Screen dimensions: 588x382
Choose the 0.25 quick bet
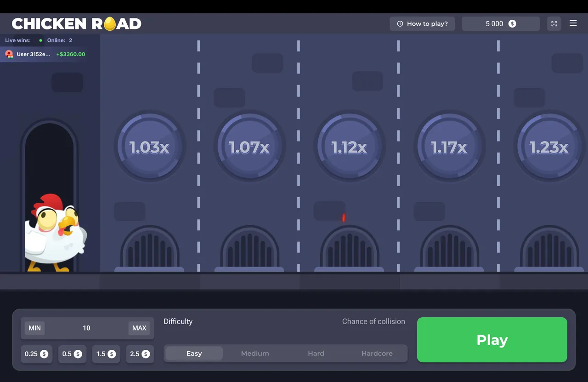click(36, 354)
